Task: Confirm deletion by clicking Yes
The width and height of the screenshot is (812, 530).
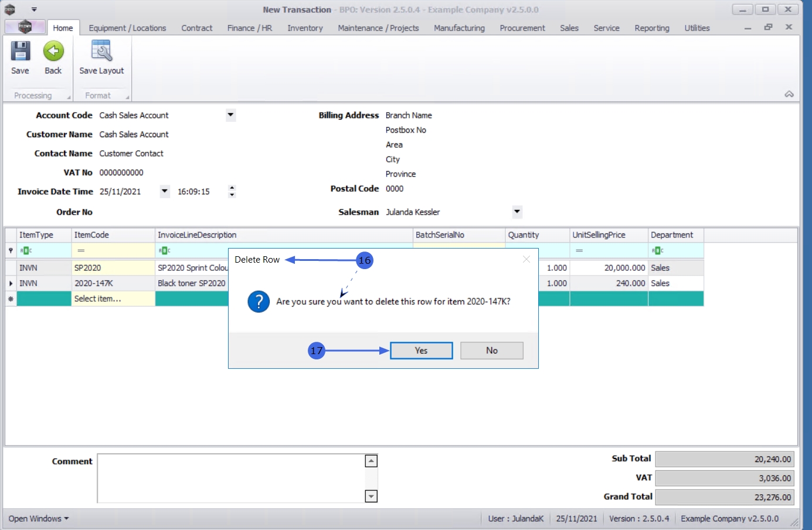Action: pyautogui.click(x=421, y=351)
